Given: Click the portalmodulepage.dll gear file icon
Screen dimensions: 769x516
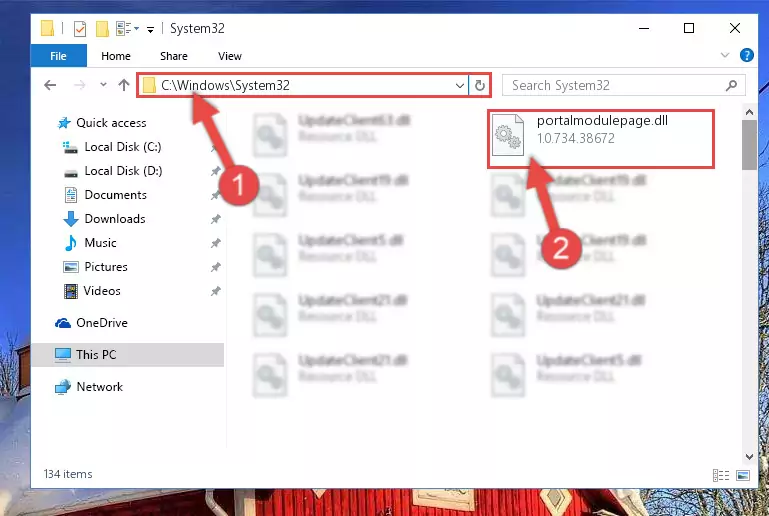Looking at the screenshot, I should (508, 135).
